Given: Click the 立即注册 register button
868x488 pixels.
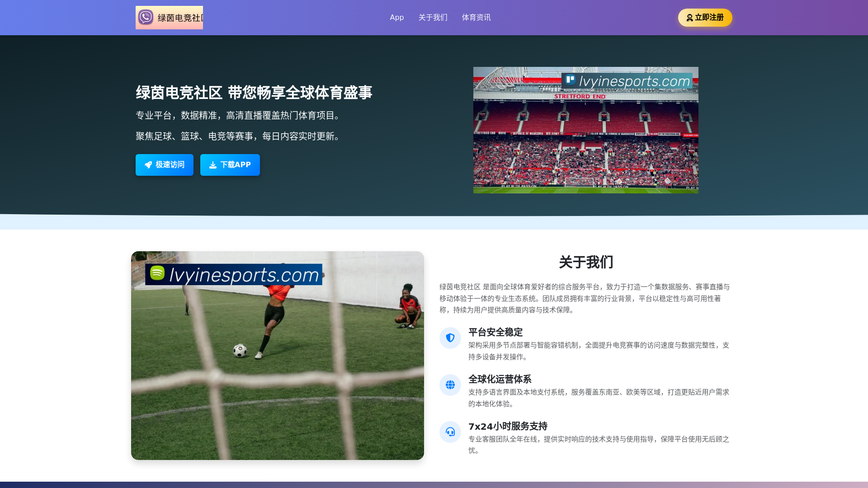Looking at the screenshot, I should click(705, 18).
